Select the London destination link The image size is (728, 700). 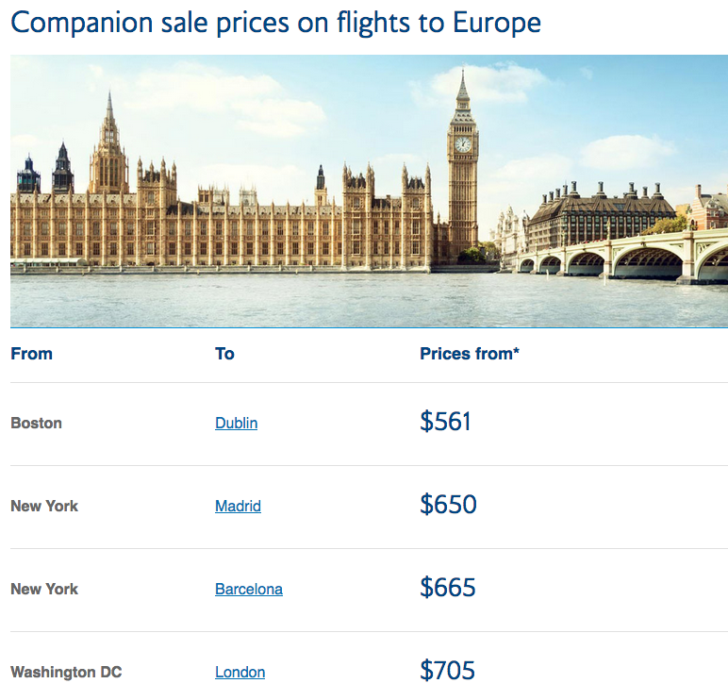point(240,672)
